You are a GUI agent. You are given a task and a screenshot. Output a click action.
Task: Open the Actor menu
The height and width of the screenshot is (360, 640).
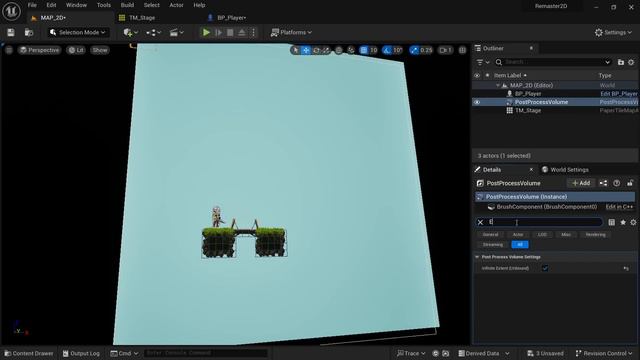point(176,5)
